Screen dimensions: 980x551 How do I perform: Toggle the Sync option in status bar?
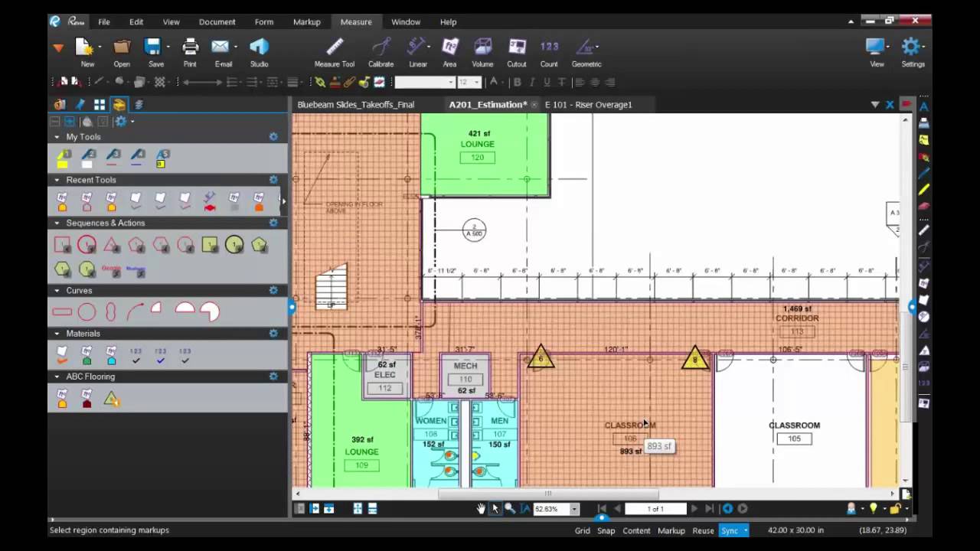point(730,530)
